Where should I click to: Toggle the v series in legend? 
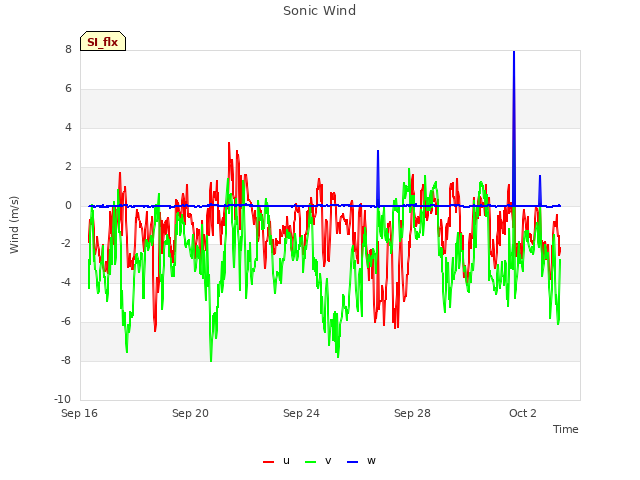[x=318, y=461]
